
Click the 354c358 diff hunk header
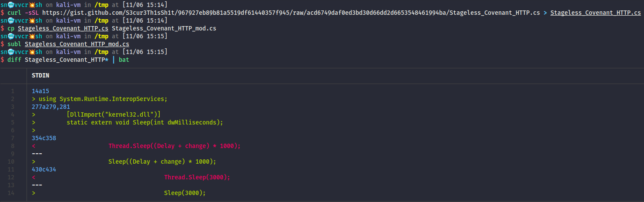(x=44, y=138)
